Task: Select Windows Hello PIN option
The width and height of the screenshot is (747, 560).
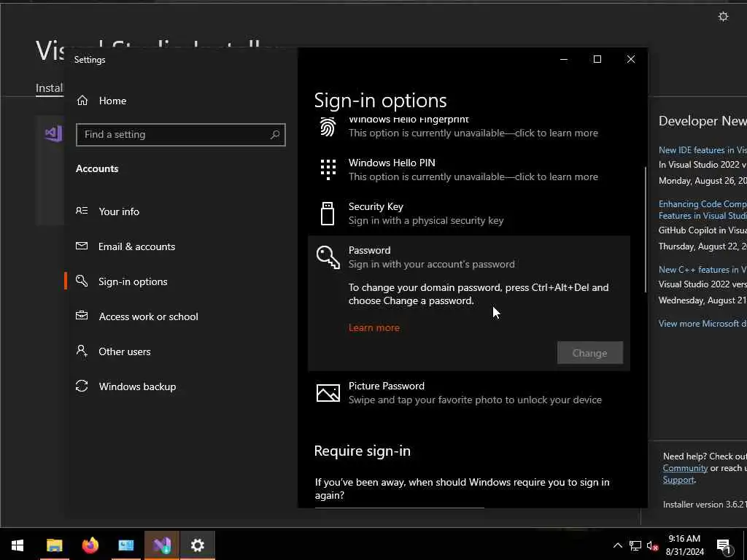Action: 469,169
